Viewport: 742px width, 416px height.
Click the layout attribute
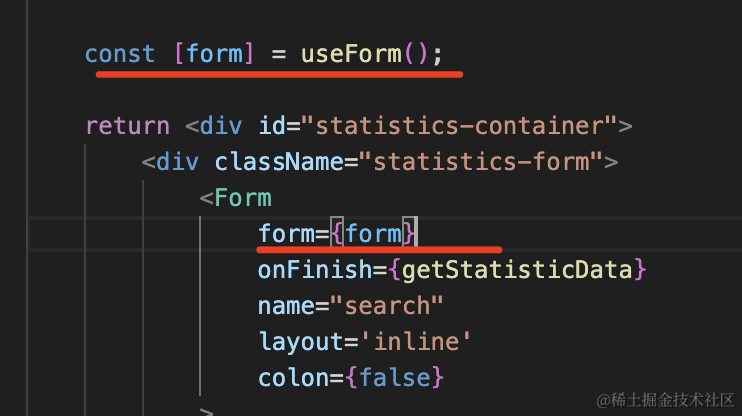click(301, 342)
